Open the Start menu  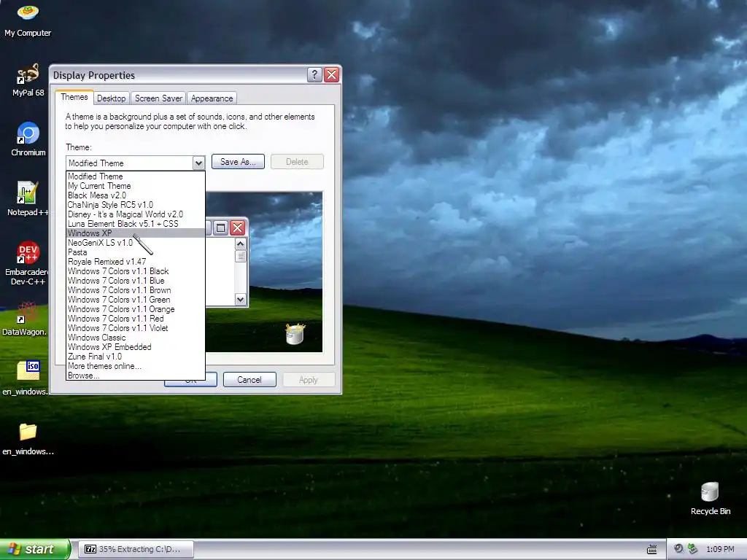click(35, 549)
